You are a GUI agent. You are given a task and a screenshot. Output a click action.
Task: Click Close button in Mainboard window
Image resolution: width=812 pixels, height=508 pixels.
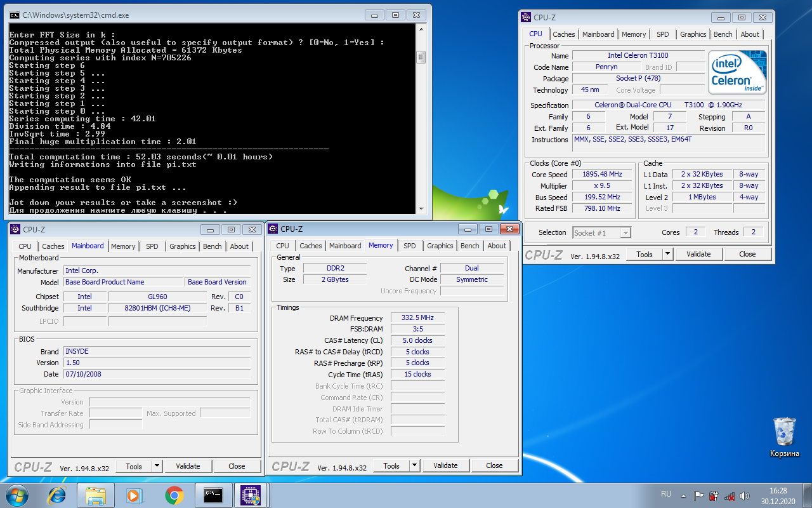237,466
